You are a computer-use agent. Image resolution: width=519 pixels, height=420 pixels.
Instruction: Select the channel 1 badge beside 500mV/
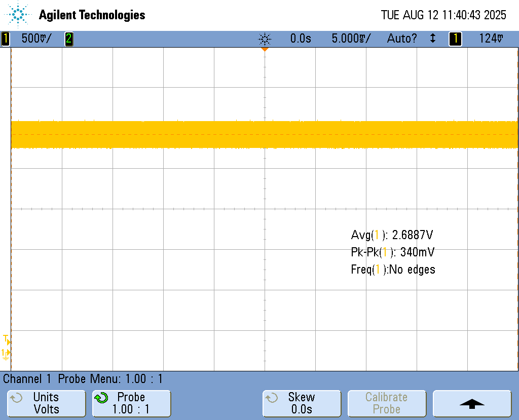(x=6, y=39)
